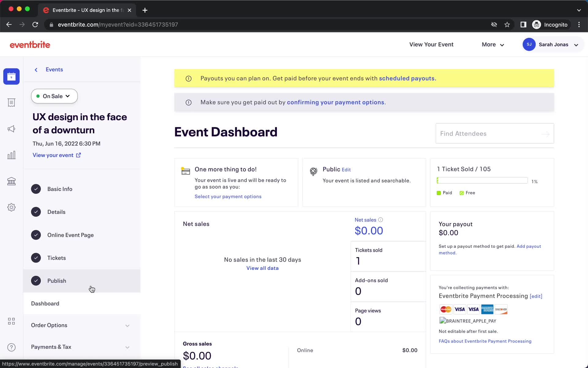588x368 pixels.
Task: Submit the Find Attendees search arrow
Action: point(545,134)
